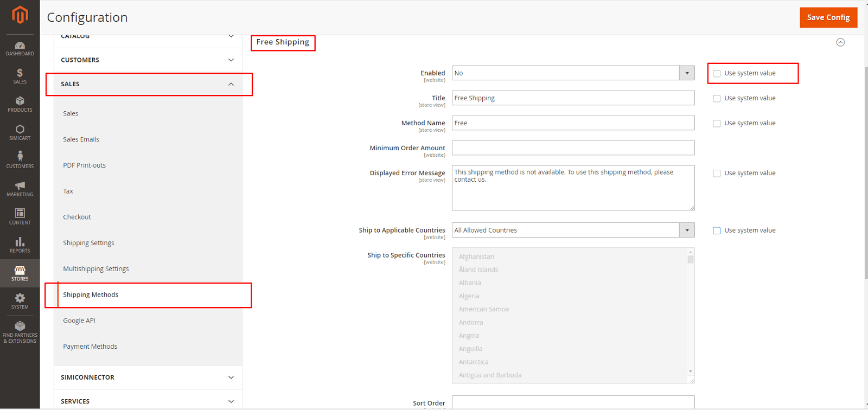Click the country list scroll-down arrow
This screenshot has height=410, width=868.
point(691,371)
